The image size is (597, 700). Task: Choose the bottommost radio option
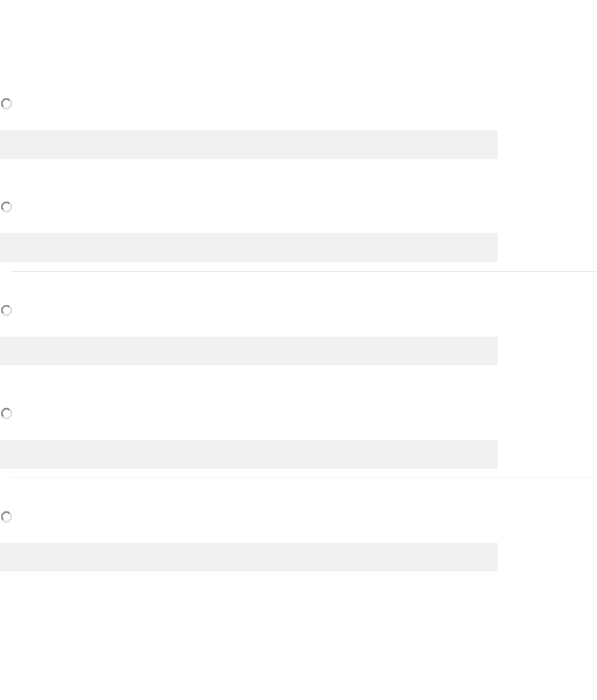[x=6, y=517]
